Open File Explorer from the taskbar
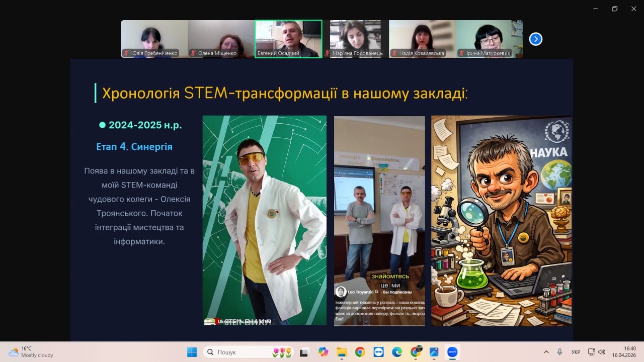This screenshot has height=362, width=644. (x=342, y=352)
